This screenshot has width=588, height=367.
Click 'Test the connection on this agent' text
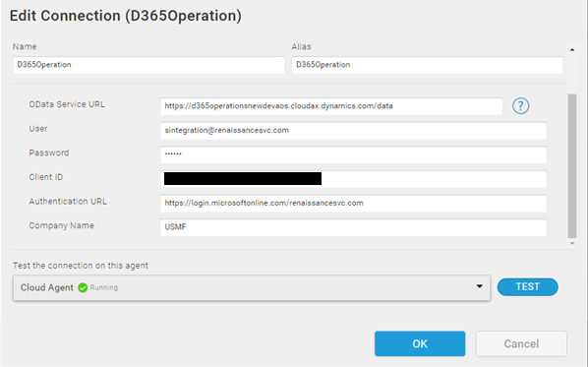pyautogui.click(x=81, y=266)
